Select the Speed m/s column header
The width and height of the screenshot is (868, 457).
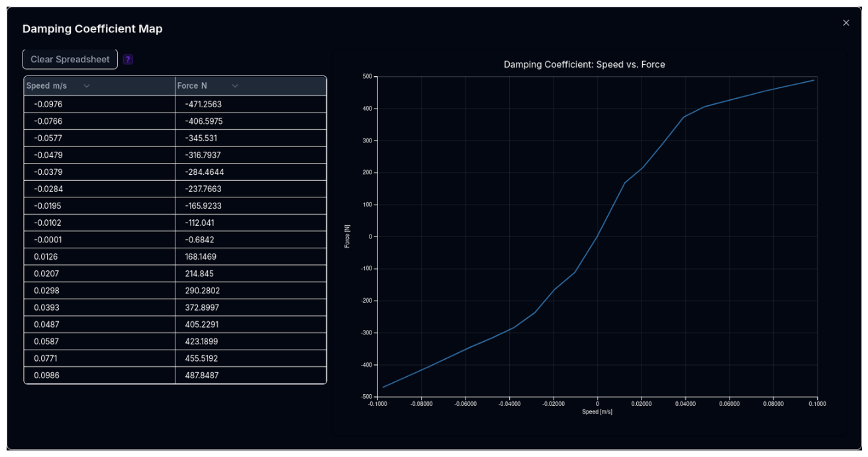(47, 86)
